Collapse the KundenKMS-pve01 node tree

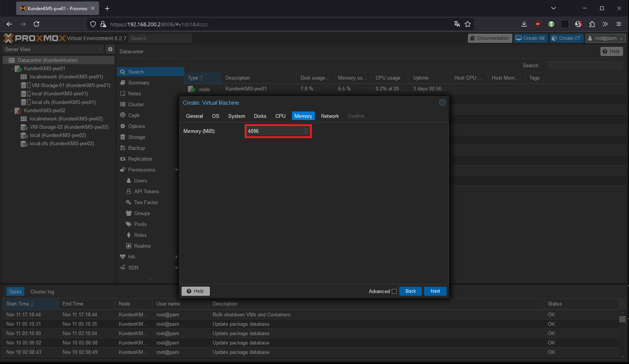[12, 69]
